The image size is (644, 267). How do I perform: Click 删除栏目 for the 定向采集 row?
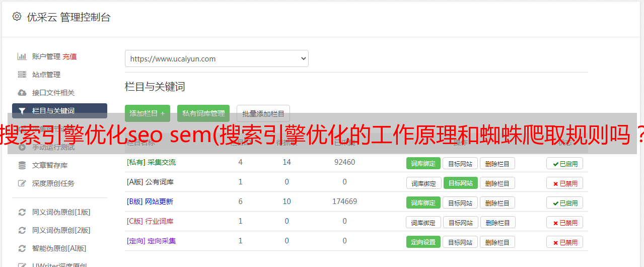click(497, 242)
